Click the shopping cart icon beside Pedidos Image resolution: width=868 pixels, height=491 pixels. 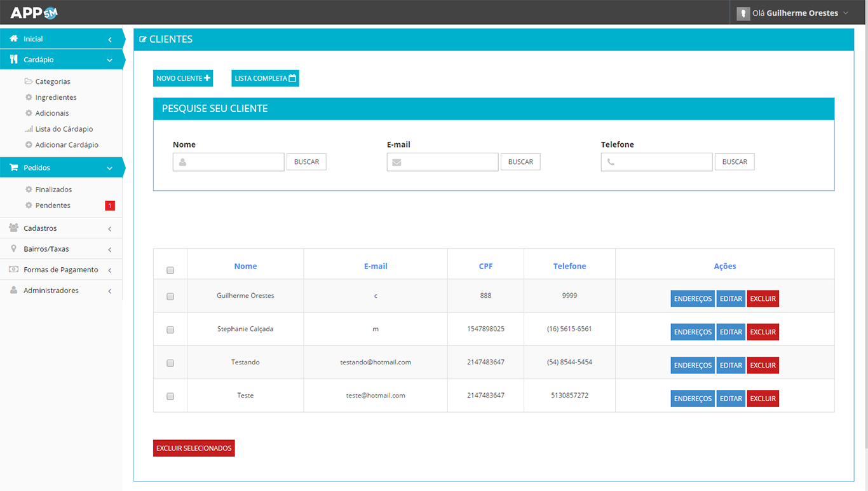click(x=13, y=168)
